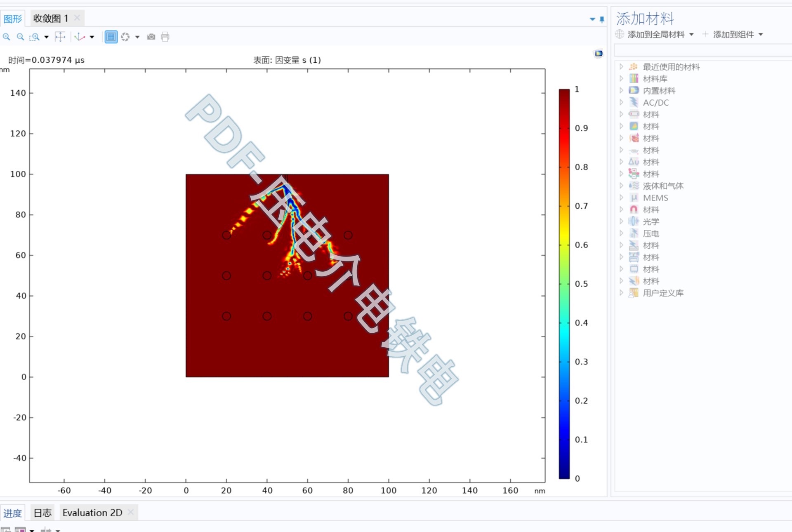This screenshot has width=792, height=532.
Task: Click the zoom extents icon
Action: click(60, 37)
